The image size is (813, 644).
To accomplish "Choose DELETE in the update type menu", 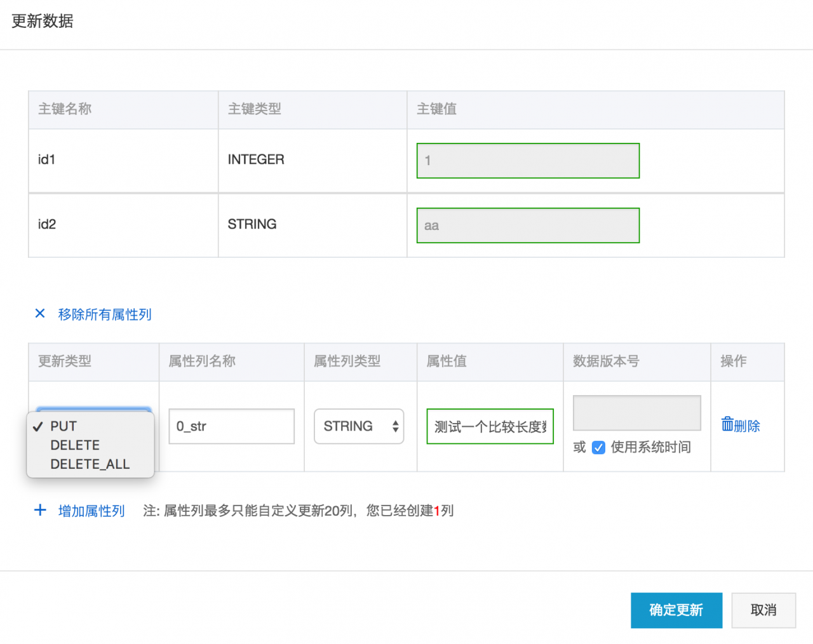I will pyautogui.click(x=90, y=445).
